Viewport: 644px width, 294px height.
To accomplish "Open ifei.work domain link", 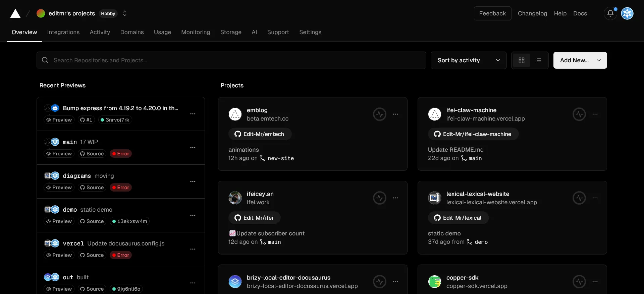I will (x=258, y=202).
